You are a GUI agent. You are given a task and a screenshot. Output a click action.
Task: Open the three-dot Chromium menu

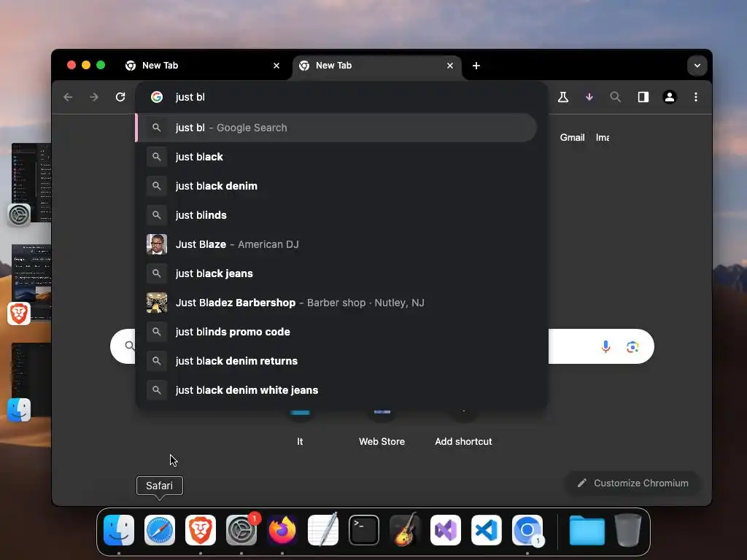pos(695,97)
